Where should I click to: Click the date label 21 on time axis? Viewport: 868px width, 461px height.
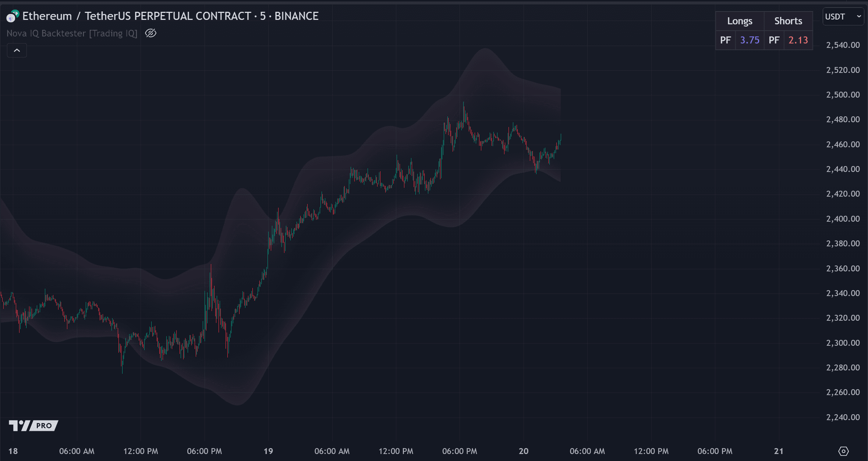pos(779,451)
